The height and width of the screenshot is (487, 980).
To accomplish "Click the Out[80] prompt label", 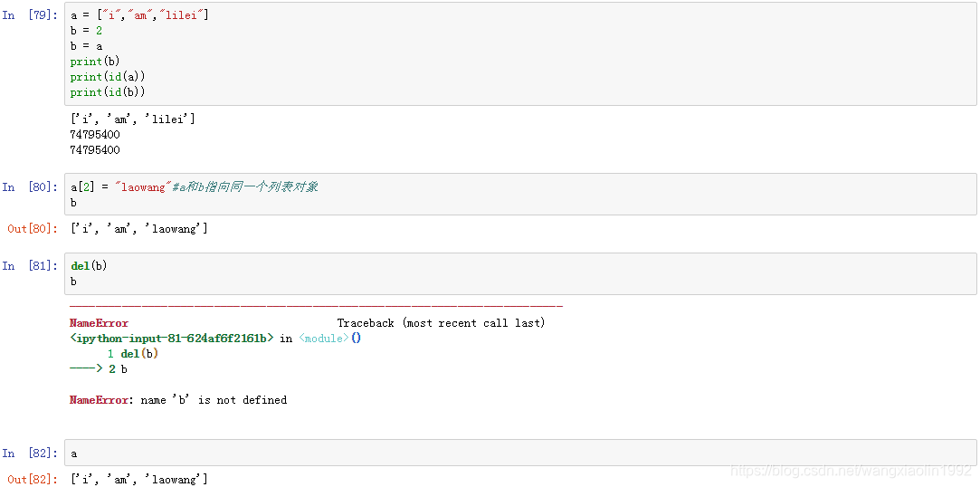I will click(33, 229).
